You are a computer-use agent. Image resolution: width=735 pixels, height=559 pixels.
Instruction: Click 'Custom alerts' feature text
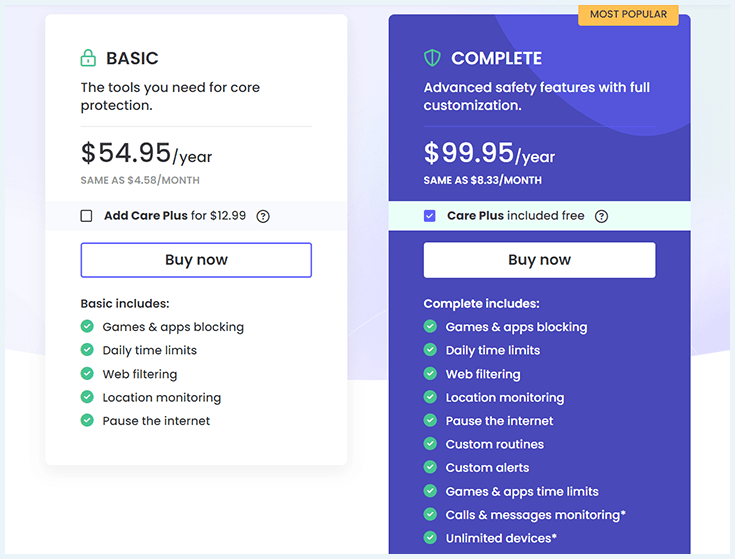point(487,468)
